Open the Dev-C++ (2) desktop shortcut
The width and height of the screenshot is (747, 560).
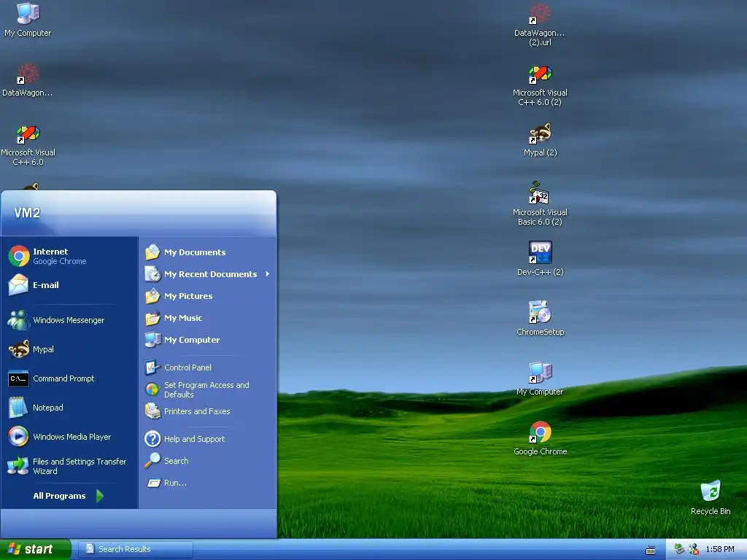click(540, 259)
